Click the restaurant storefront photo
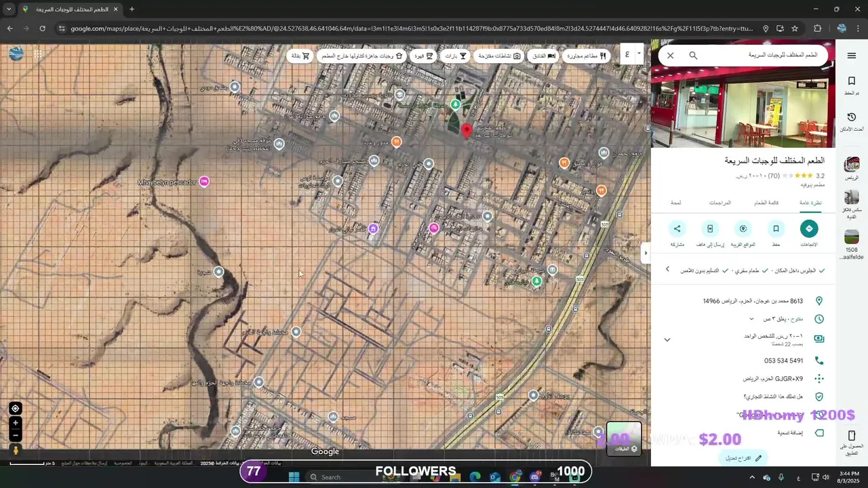The width and height of the screenshot is (868, 488). click(743, 108)
